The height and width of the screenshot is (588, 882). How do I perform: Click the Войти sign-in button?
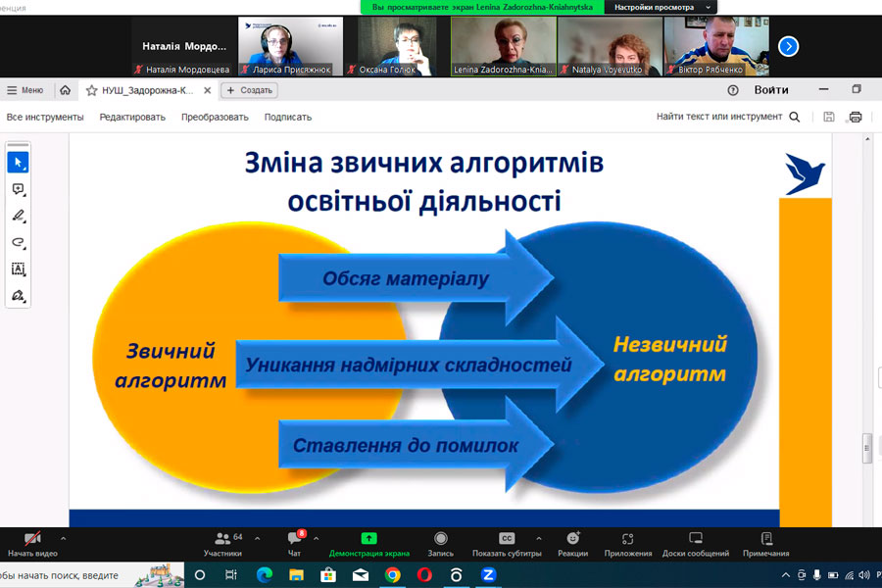point(771,90)
